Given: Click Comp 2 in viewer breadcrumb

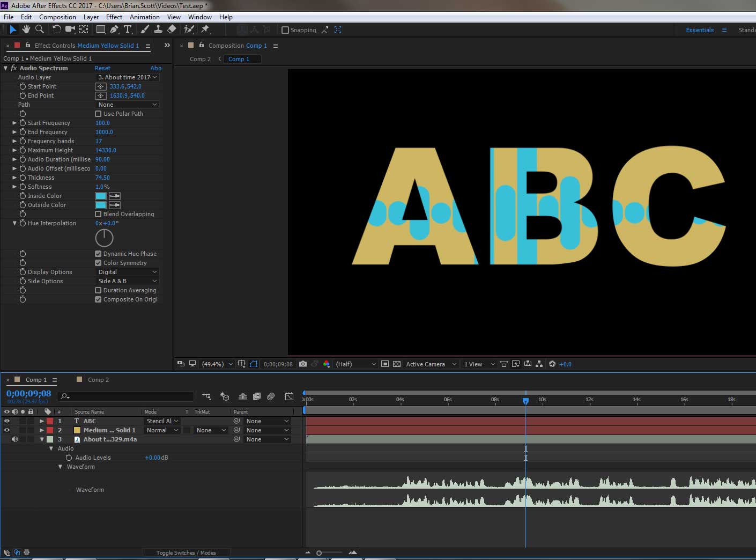Looking at the screenshot, I should pos(200,59).
